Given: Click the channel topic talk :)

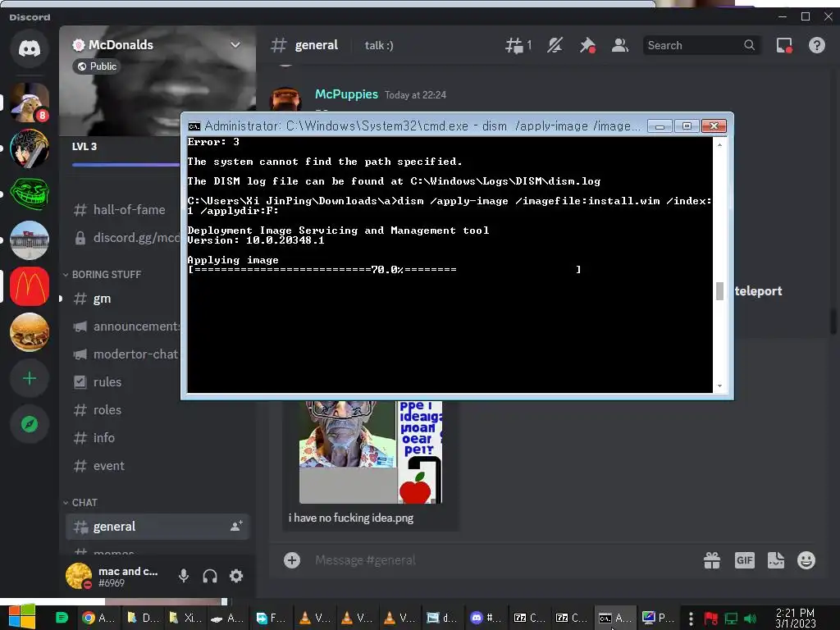Looking at the screenshot, I should point(379,46).
